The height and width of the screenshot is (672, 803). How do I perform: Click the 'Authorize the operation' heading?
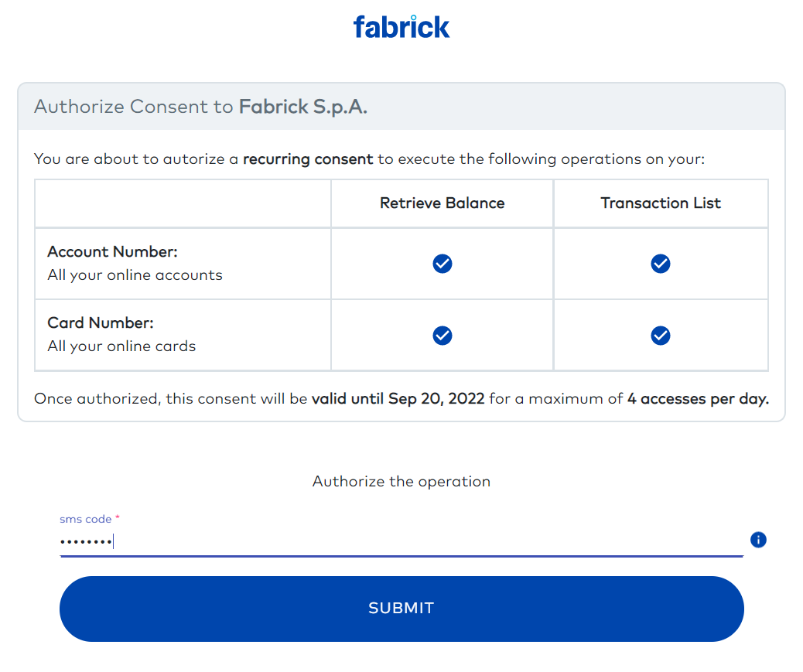pos(401,482)
